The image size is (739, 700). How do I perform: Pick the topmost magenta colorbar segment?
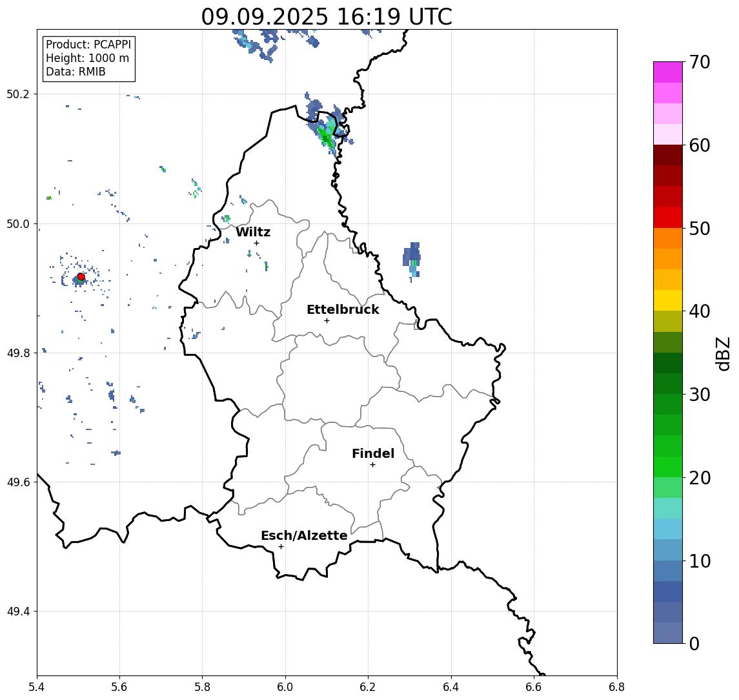tap(668, 72)
